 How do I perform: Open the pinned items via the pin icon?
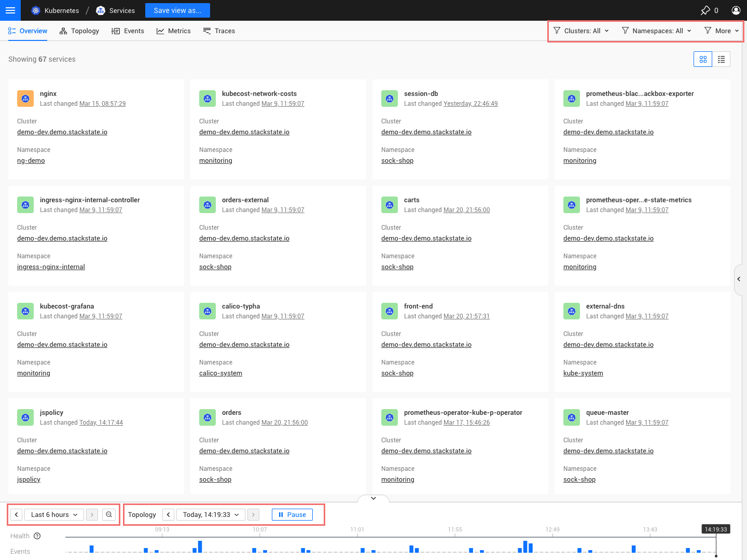705,10
